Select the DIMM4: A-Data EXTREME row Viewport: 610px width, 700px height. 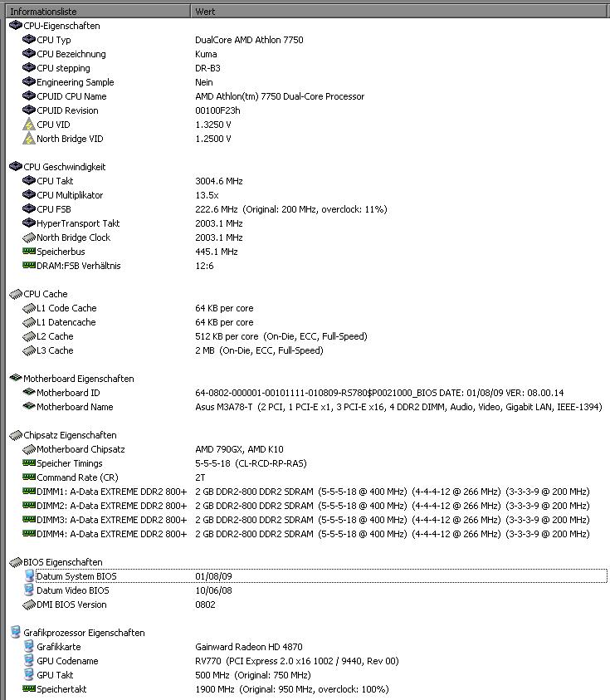[308, 534]
